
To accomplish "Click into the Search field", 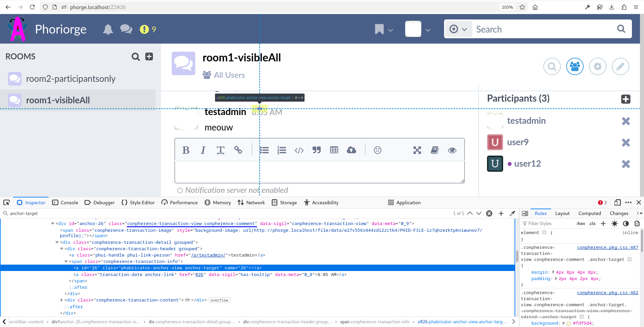I will (x=543, y=29).
